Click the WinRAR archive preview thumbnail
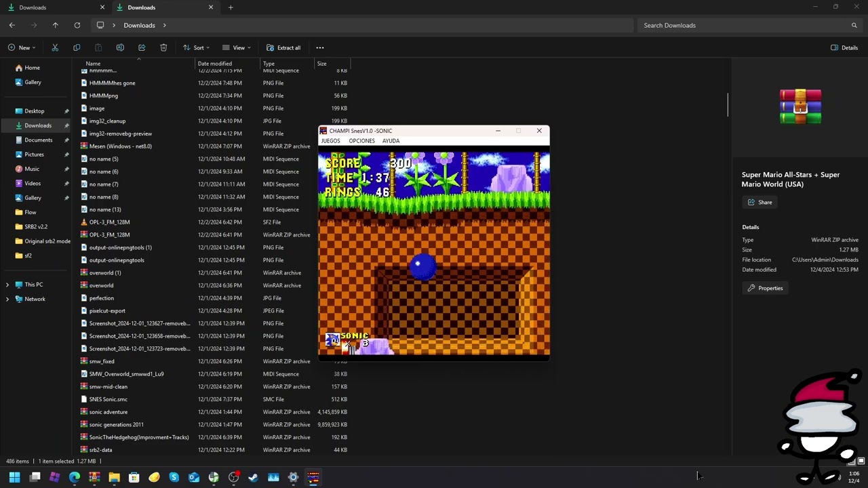The width and height of the screenshot is (868, 488). [800, 107]
